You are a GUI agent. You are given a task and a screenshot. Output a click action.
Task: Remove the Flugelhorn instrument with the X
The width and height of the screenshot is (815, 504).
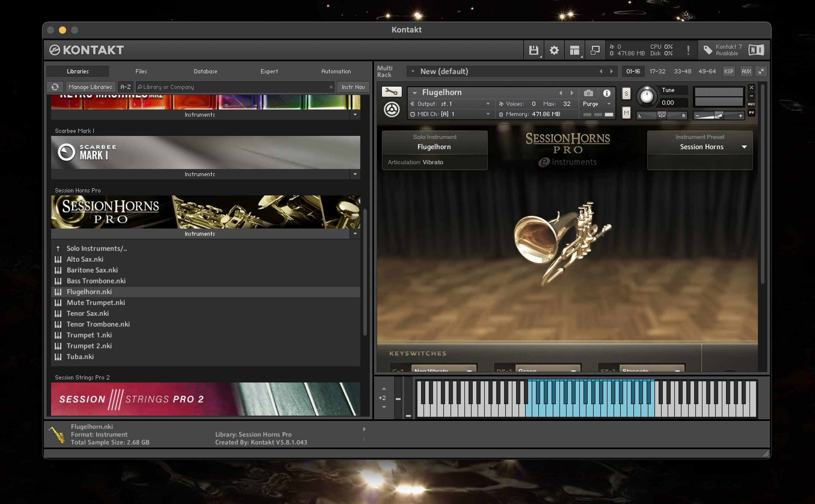[x=751, y=87]
